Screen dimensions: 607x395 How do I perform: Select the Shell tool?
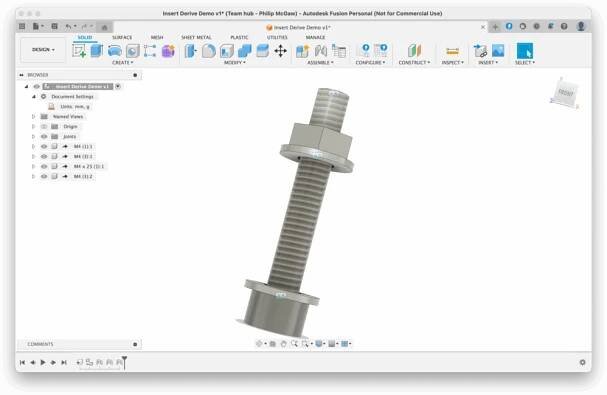tap(227, 51)
